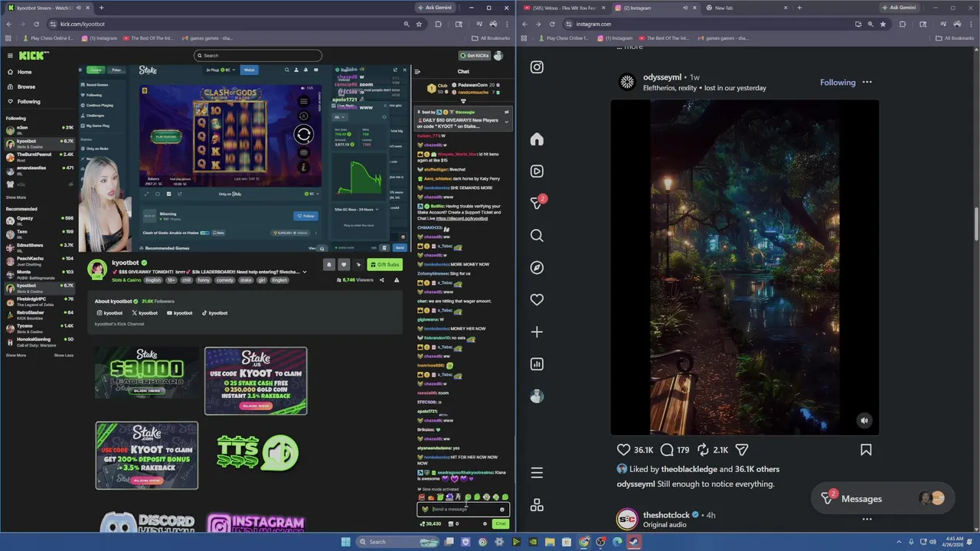Image resolution: width=980 pixels, height=551 pixels.
Task: Click the Slots & Casino category link
Action: pos(126,280)
